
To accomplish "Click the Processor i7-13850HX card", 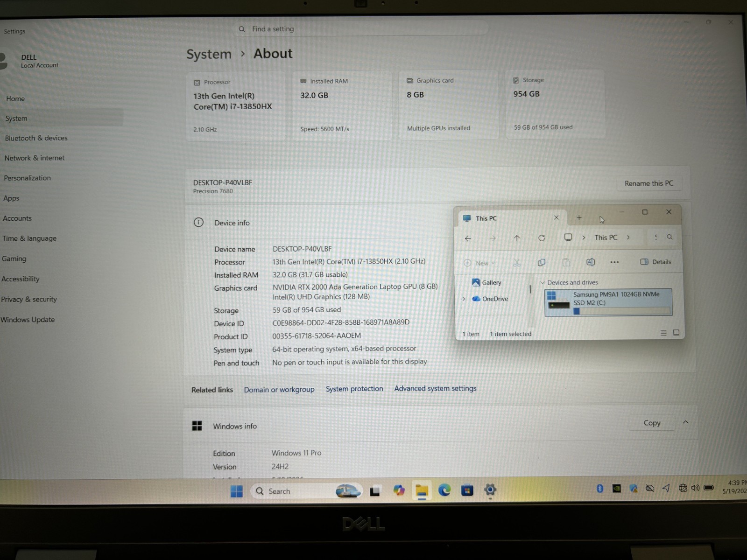I will (x=235, y=106).
